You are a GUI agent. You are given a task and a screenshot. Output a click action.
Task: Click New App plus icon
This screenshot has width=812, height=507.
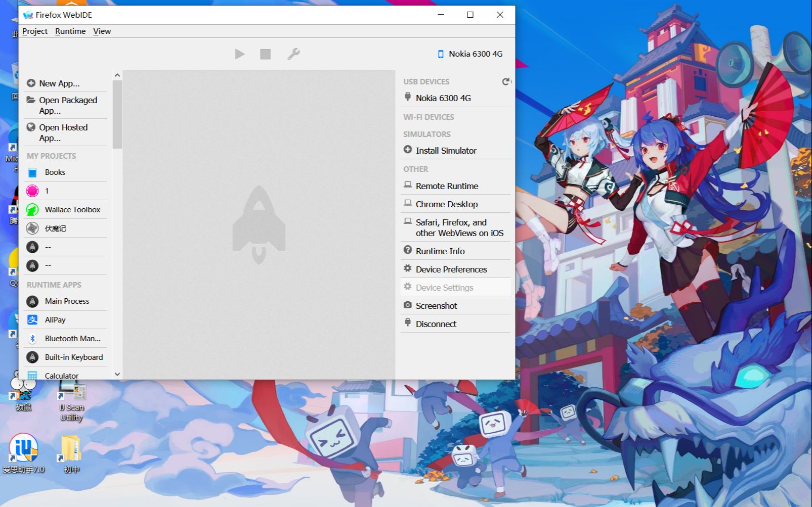[x=31, y=83]
